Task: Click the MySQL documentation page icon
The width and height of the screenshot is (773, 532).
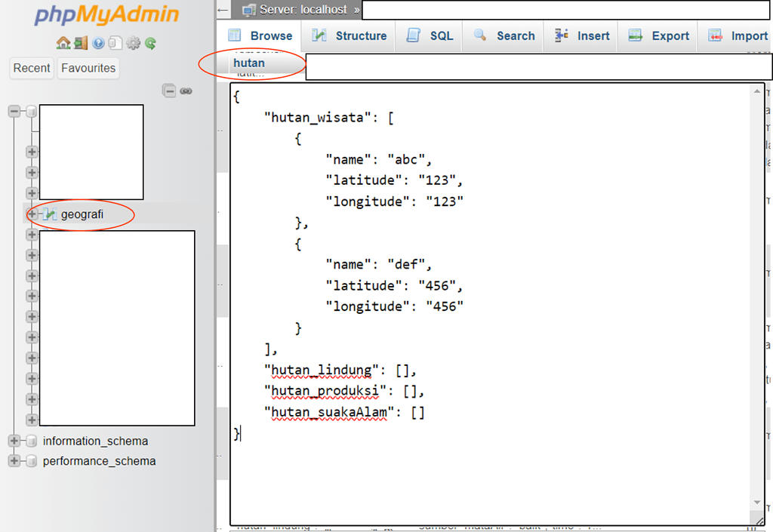Action: tap(115, 42)
